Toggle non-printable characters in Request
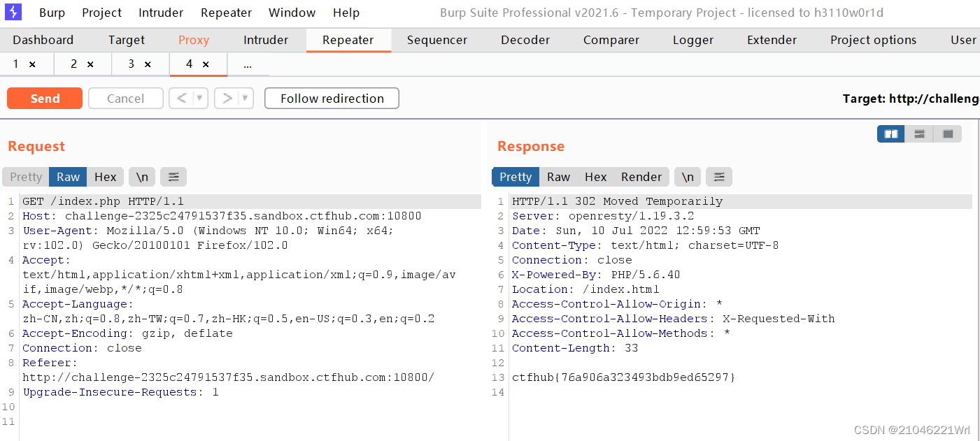Screen dimensions: 980x441 (142, 177)
